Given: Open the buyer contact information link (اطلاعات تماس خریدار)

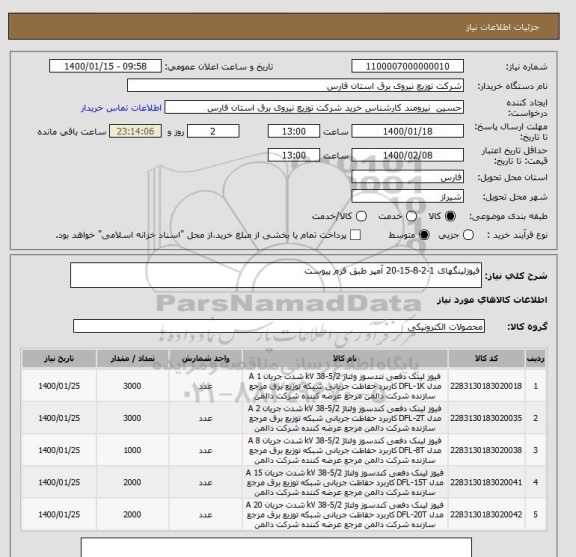Looking at the screenshot, I should tap(121, 108).
